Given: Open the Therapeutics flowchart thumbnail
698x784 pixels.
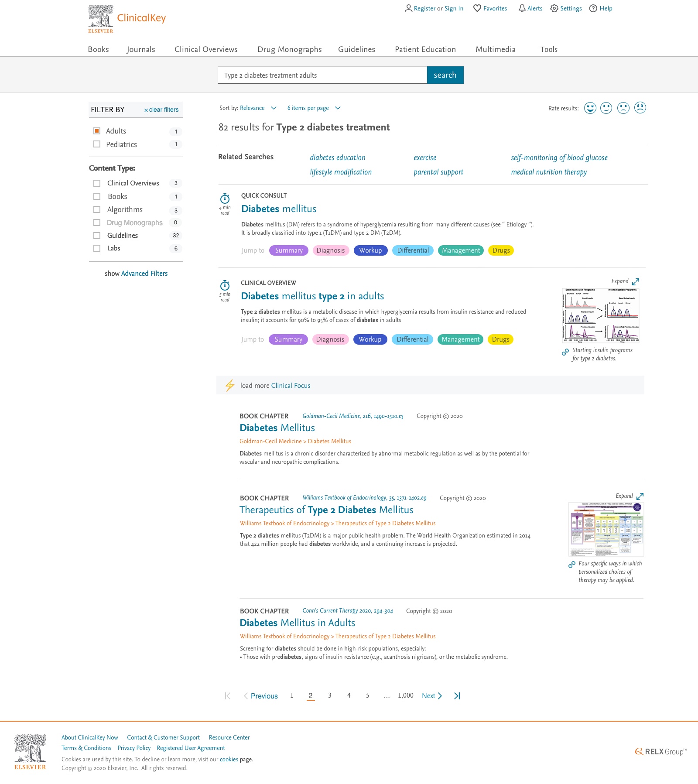Looking at the screenshot, I should pyautogui.click(x=606, y=529).
